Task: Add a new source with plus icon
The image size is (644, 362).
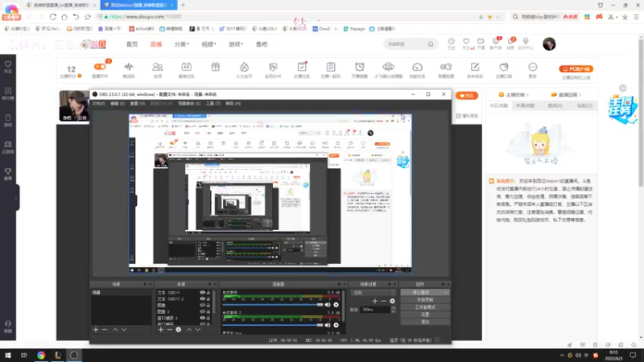Action: (160, 330)
